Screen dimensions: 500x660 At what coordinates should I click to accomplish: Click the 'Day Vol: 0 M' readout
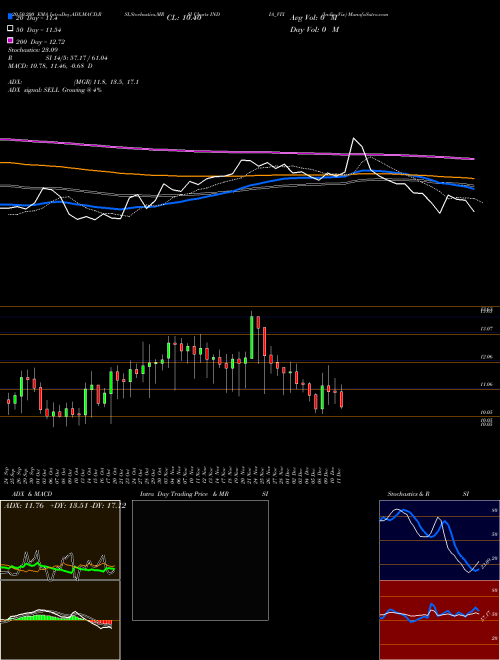pyautogui.click(x=314, y=29)
